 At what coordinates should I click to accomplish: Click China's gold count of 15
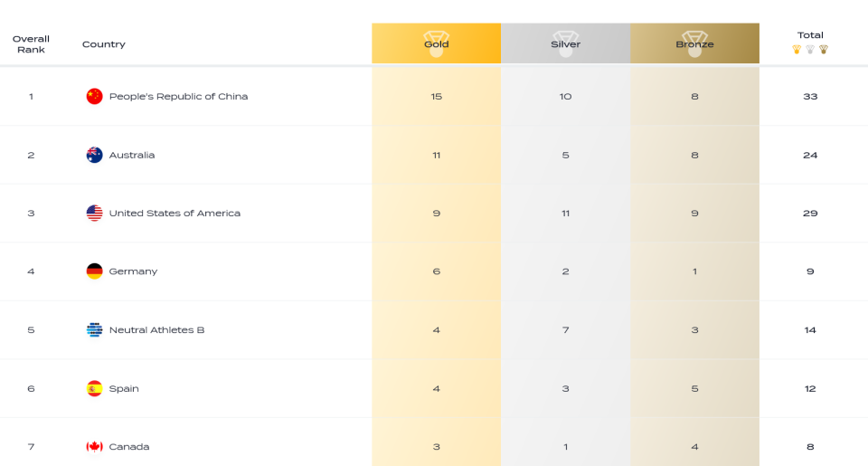[x=437, y=97]
